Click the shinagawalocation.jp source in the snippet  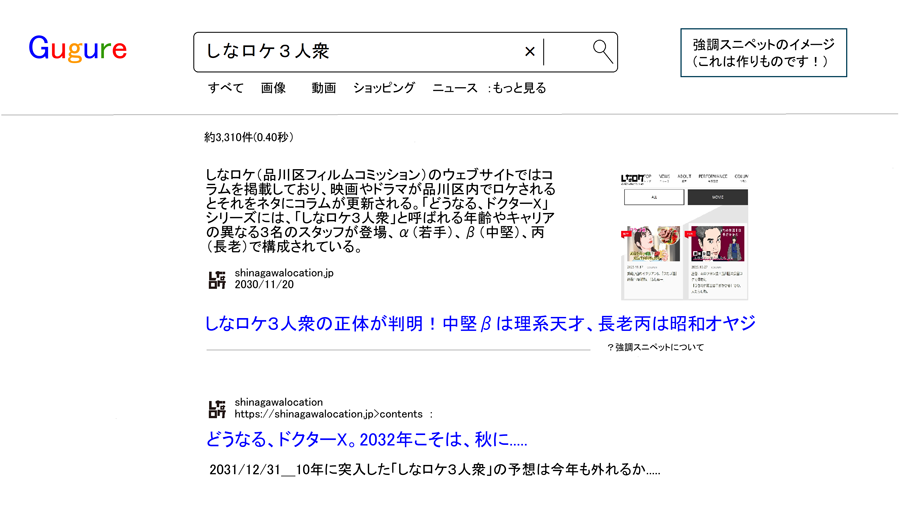284,273
